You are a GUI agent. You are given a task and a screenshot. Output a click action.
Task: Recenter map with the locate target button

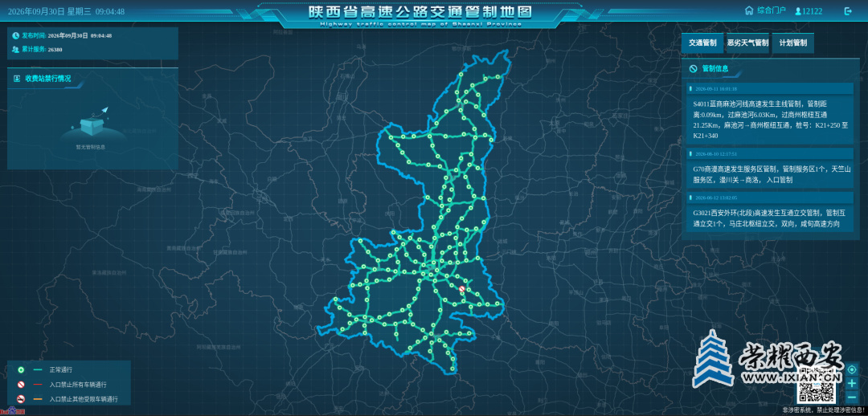(851, 369)
